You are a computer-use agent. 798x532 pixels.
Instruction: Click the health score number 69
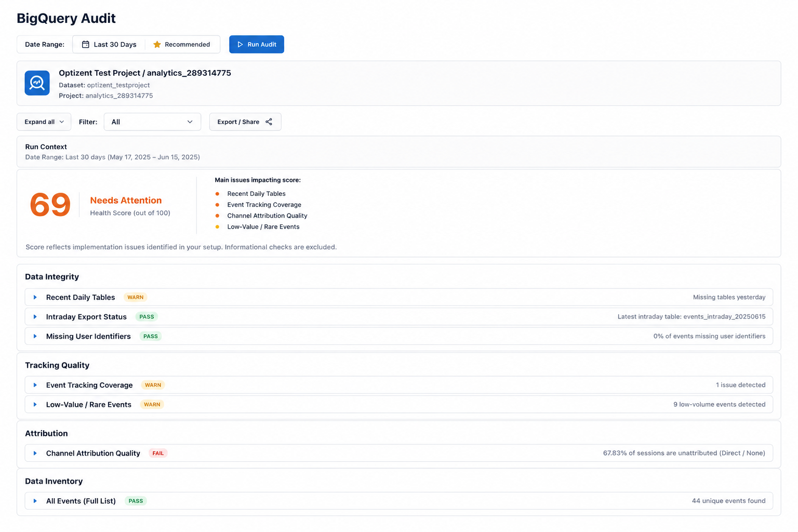[x=50, y=205]
